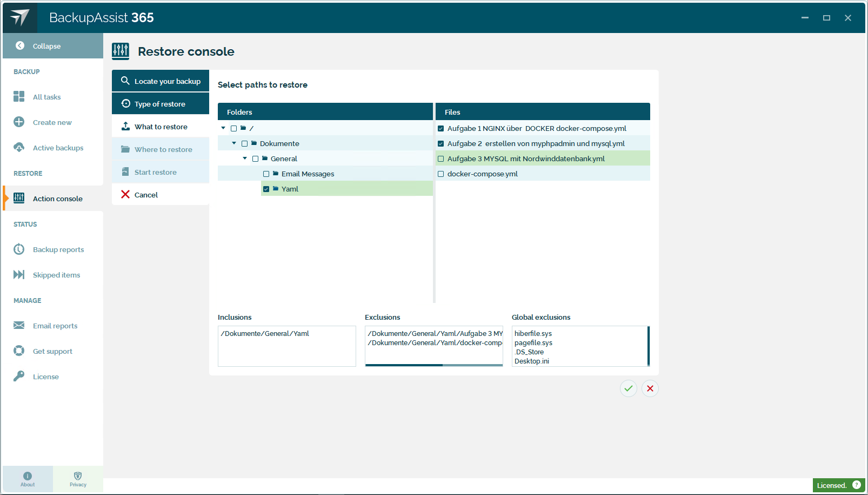The image size is (868, 495).
Task: Open Active backups in the sidebar
Action: tap(52, 148)
